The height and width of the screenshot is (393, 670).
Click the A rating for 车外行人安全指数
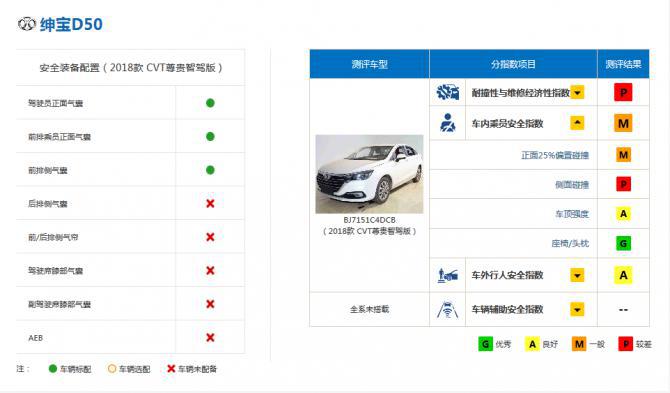pos(623,275)
